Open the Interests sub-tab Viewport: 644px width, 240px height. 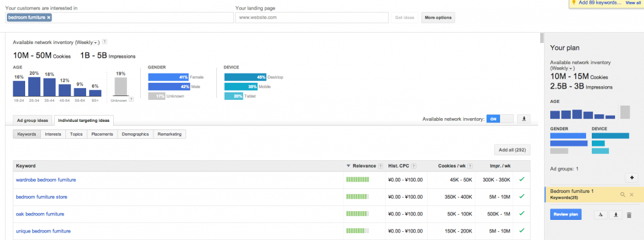point(53,134)
